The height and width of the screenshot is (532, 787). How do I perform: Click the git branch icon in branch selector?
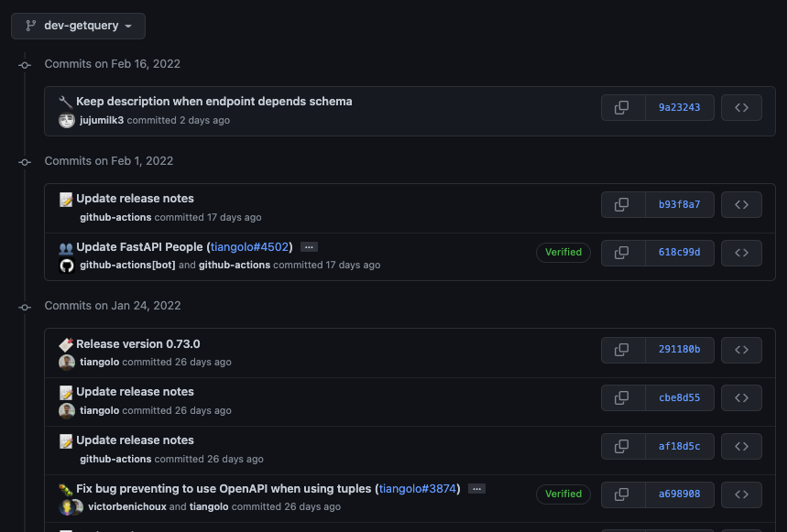(x=31, y=26)
